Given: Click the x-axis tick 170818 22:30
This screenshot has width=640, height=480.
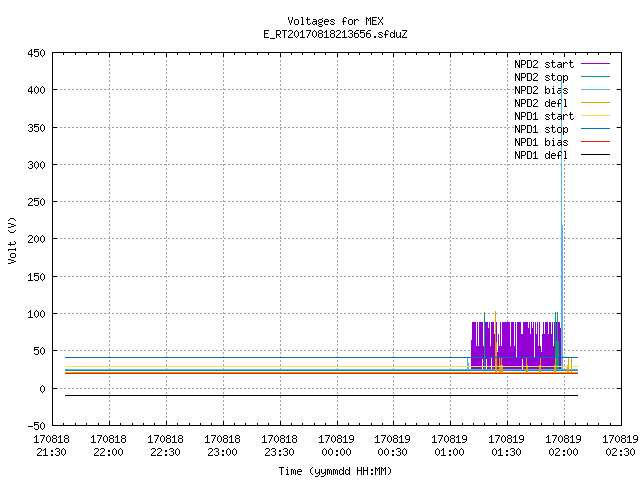Looking at the screenshot, I should click(x=165, y=446).
